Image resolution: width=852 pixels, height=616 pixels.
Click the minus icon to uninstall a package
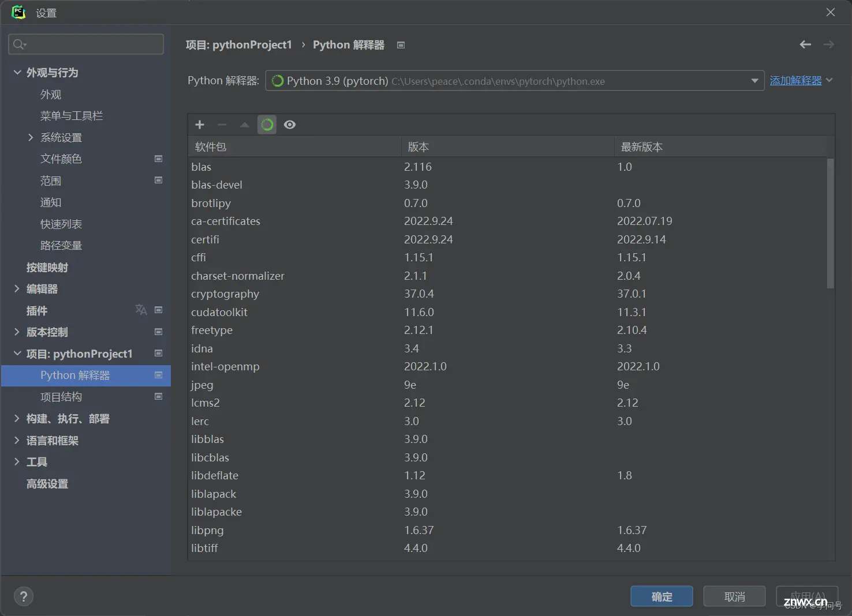(222, 125)
